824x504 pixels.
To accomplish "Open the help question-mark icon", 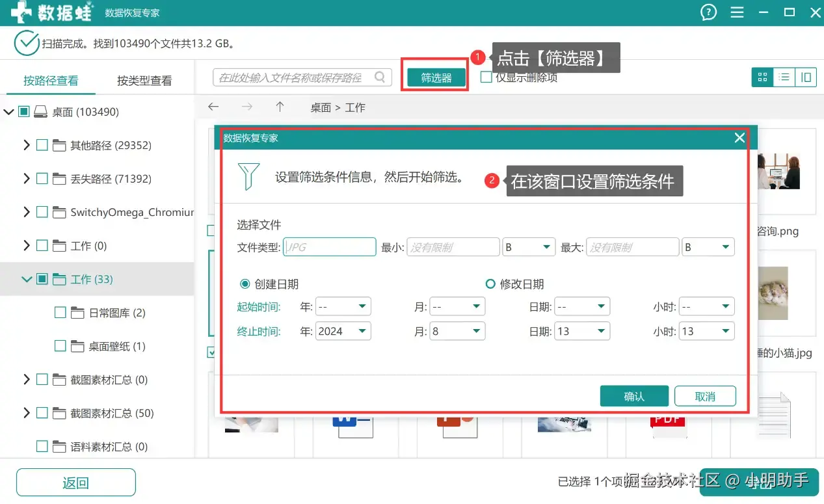I will coord(708,12).
